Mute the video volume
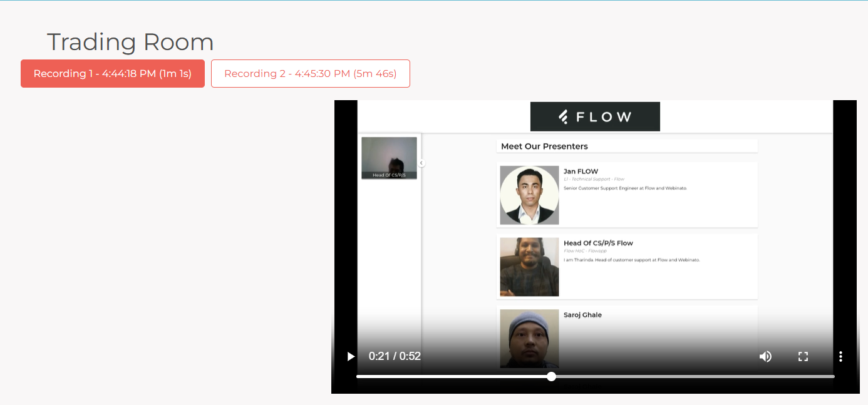Viewport: 868px width, 405px height. [x=765, y=356]
